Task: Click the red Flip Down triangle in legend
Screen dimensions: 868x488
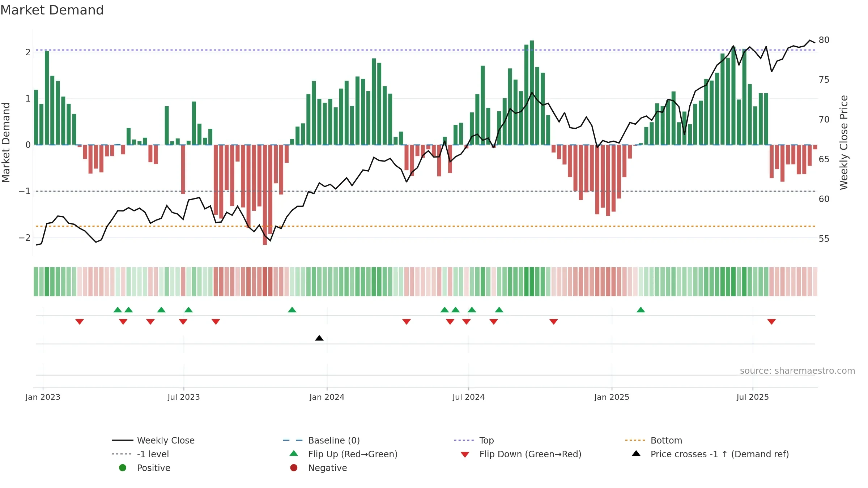Action: tap(465, 454)
